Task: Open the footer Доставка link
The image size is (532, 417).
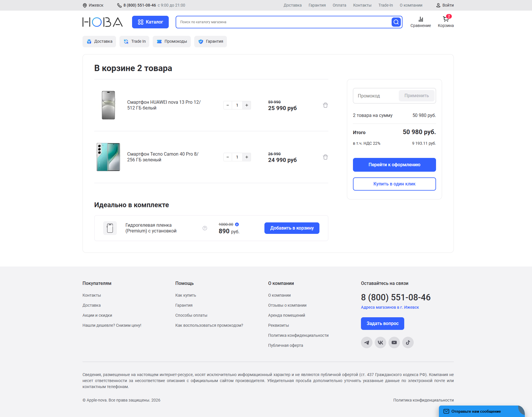Action: (92, 305)
